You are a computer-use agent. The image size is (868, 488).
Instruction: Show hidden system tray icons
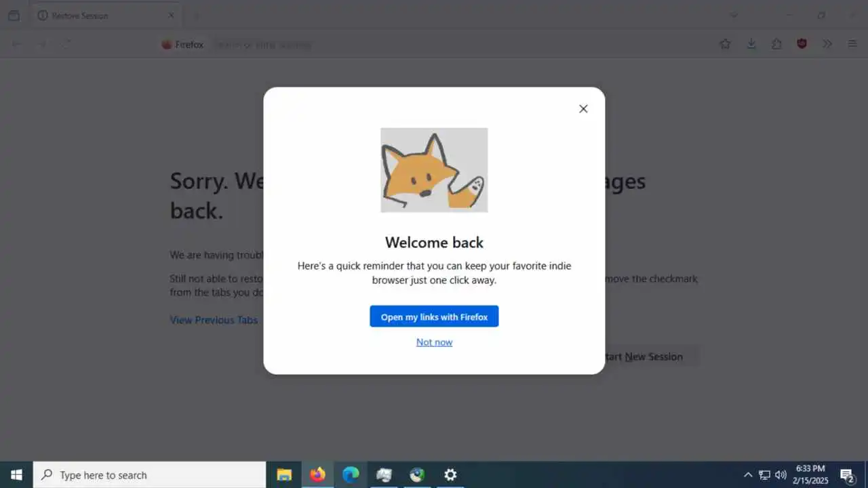point(748,474)
